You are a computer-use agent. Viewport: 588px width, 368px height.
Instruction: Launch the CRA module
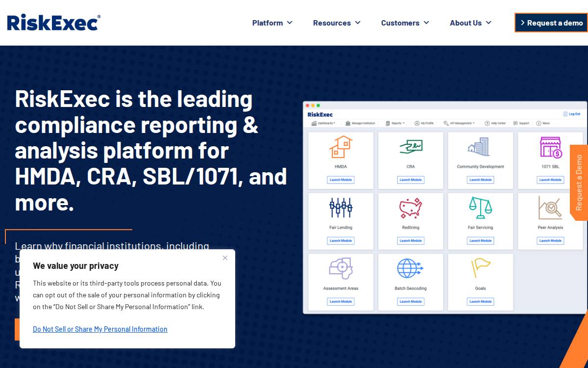[x=411, y=180]
